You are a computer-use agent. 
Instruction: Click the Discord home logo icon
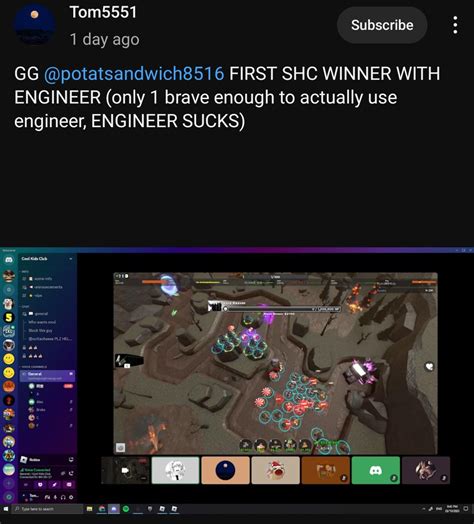point(9,259)
